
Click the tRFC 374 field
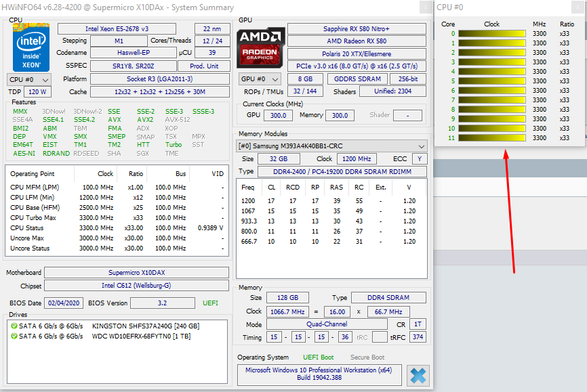click(418, 337)
